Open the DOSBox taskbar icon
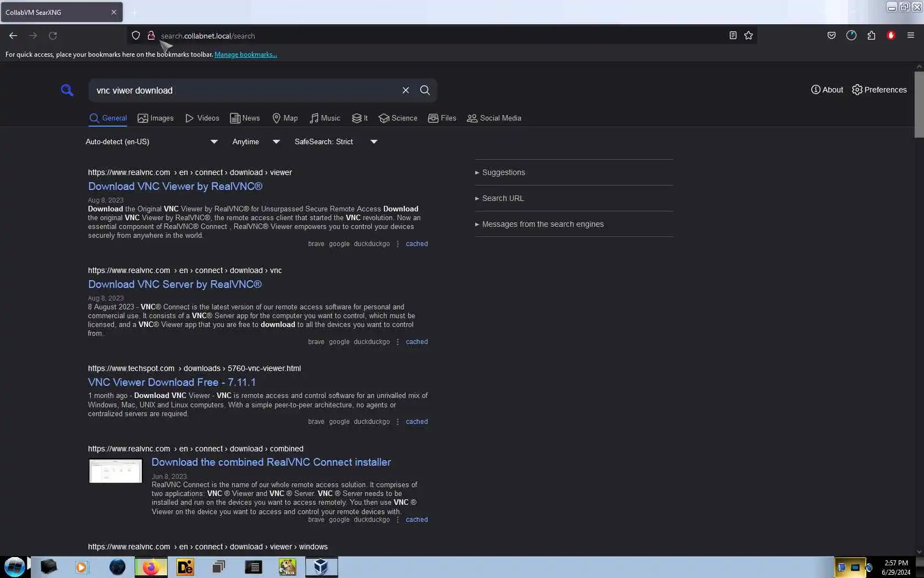 click(x=287, y=567)
